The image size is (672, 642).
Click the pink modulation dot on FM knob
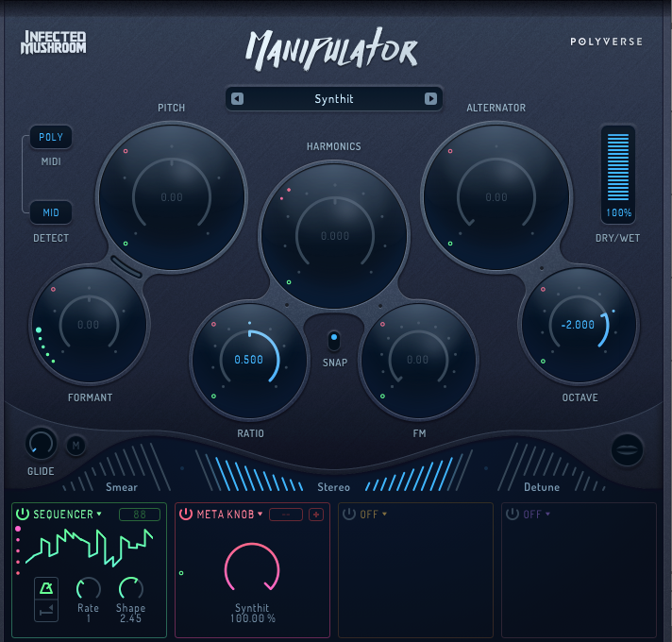coord(382,325)
